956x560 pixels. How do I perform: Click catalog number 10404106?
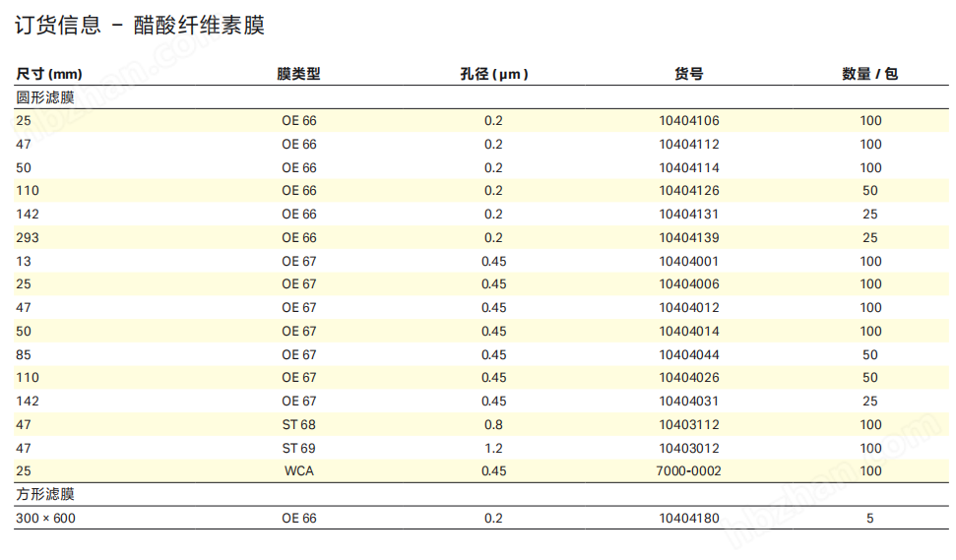tap(688, 121)
